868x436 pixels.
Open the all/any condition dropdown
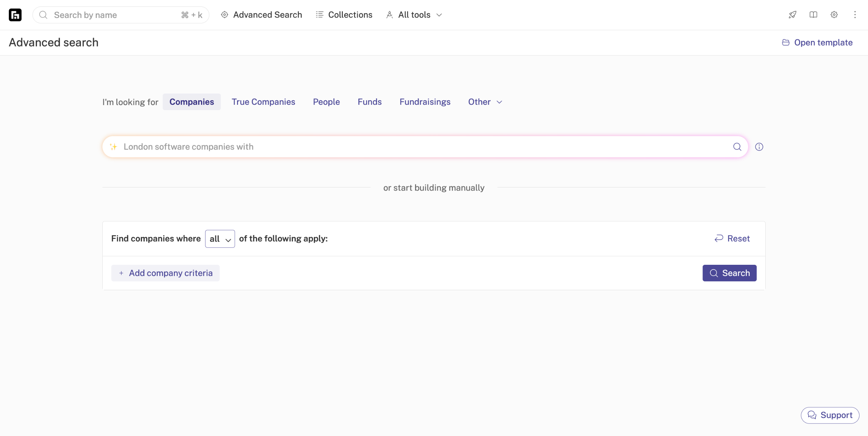tap(220, 239)
